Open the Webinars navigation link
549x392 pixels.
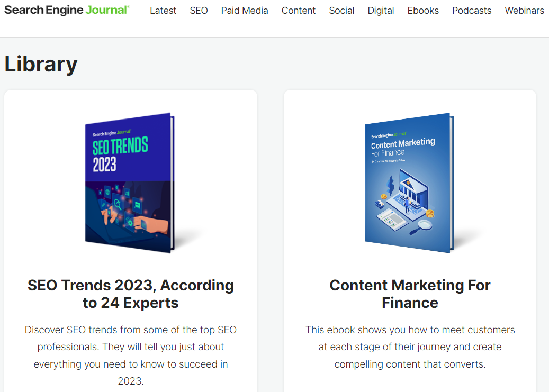click(524, 11)
